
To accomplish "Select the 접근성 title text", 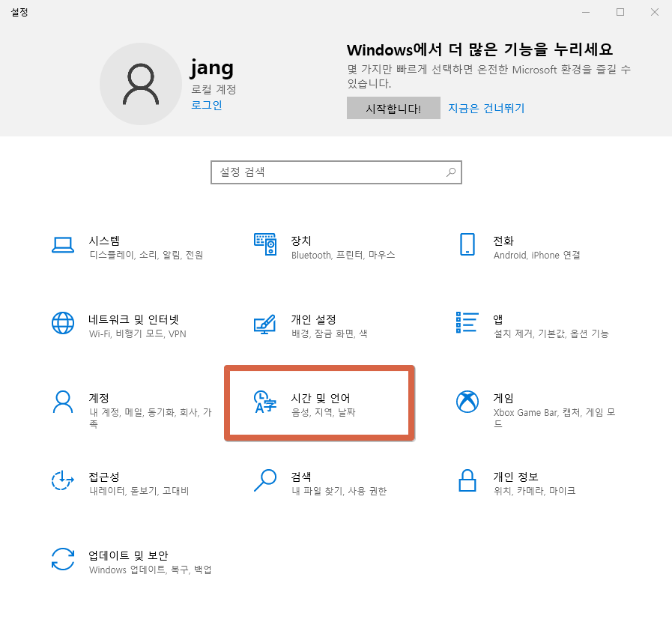I will [x=104, y=477].
